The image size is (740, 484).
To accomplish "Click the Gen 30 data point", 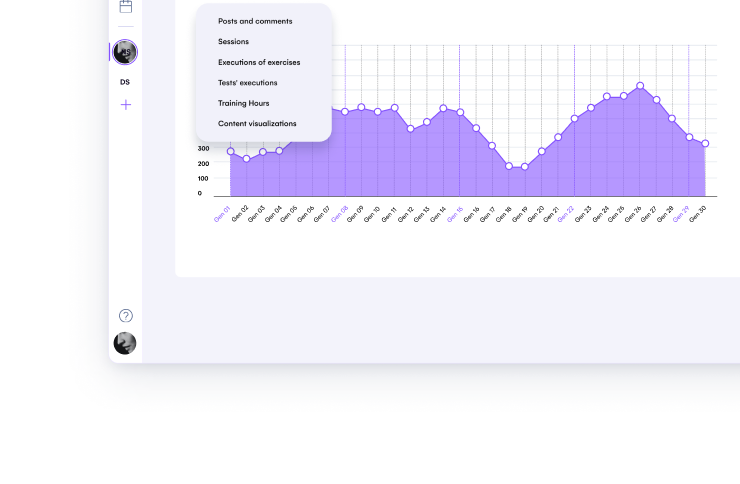I will pos(705,143).
